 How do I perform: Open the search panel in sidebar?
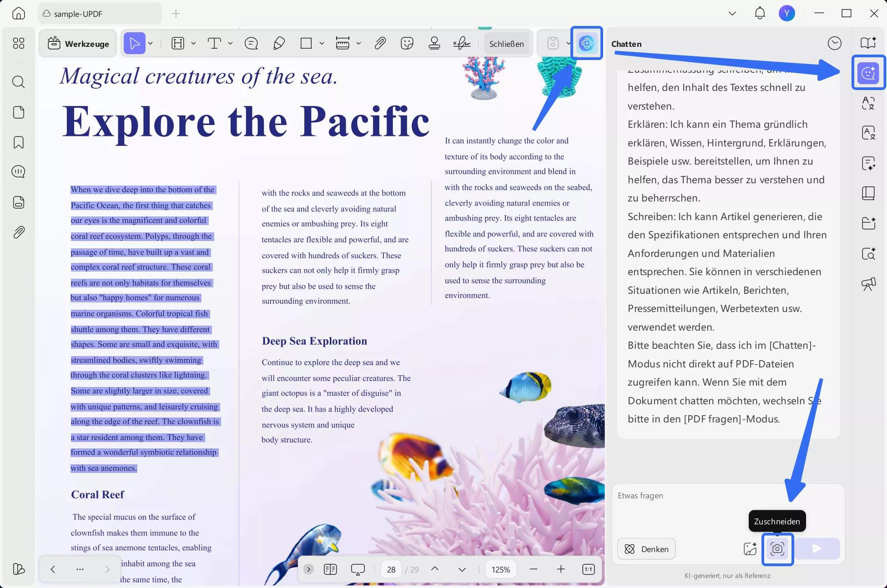pos(19,82)
